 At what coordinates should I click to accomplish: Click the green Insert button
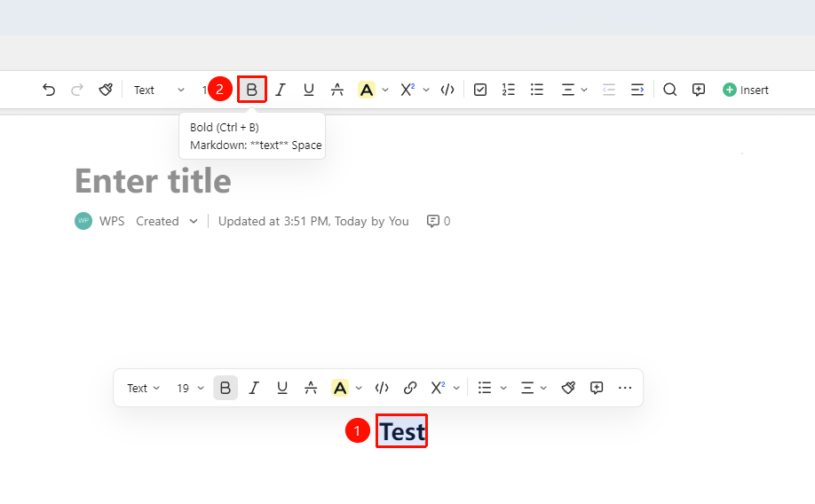click(x=746, y=90)
